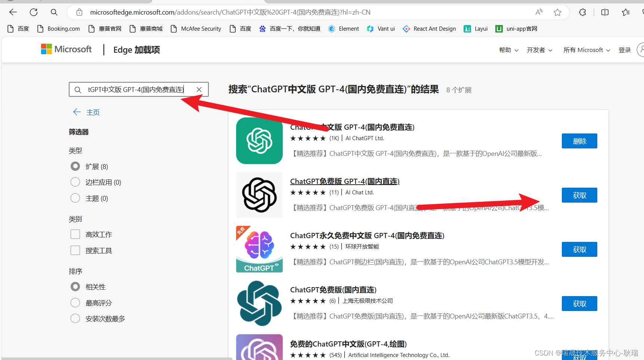Viewport: 644px width, 360px height.
Task: Click 登录 to sign in
Action: pyautogui.click(x=625, y=50)
